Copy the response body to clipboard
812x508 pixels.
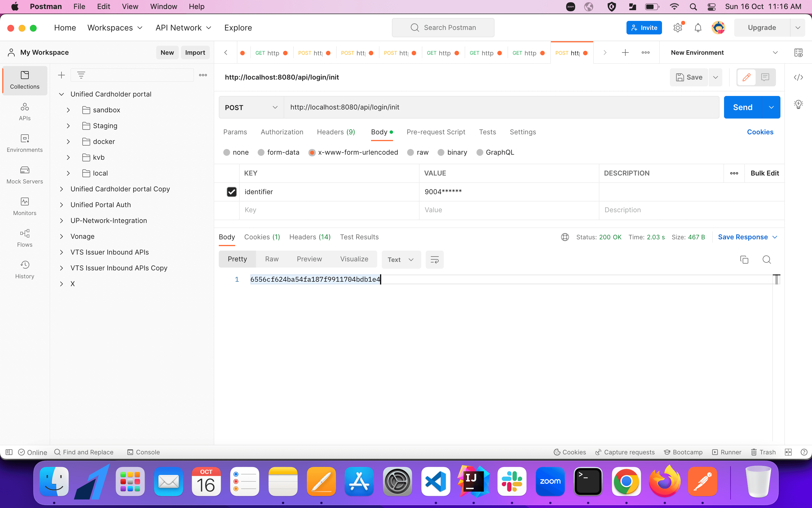click(x=744, y=259)
